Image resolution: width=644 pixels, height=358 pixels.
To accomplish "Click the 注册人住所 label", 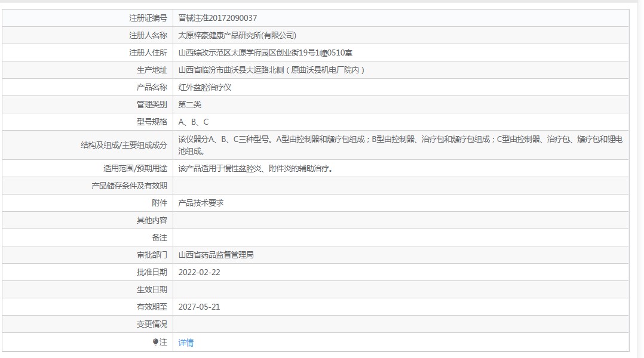I will coord(148,53).
